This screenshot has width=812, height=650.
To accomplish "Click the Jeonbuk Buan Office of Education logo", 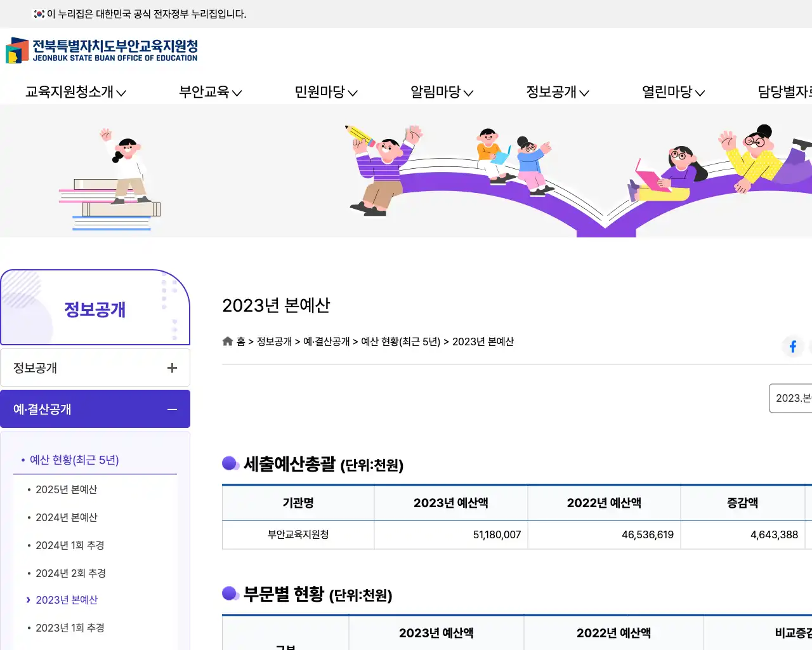I will (101, 50).
